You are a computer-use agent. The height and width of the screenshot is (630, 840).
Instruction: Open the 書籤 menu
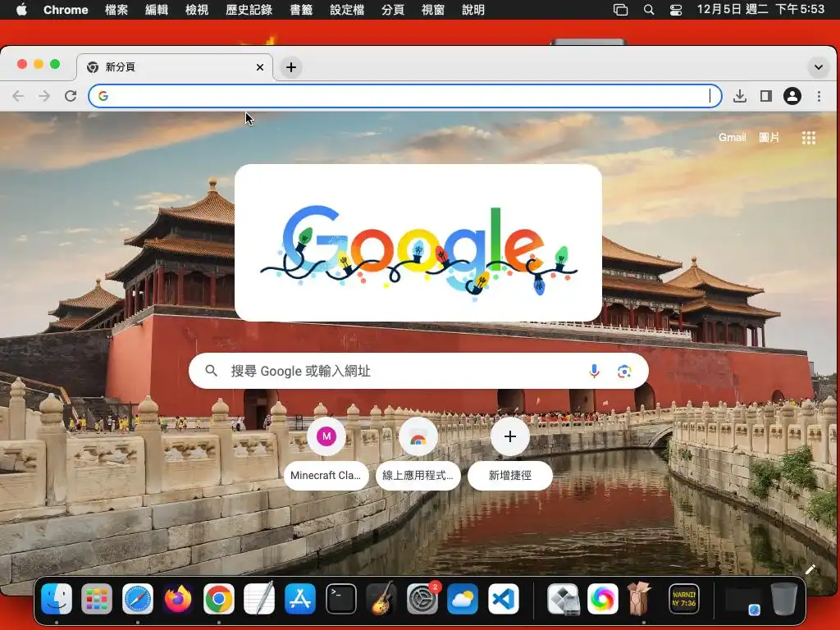(300, 10)
